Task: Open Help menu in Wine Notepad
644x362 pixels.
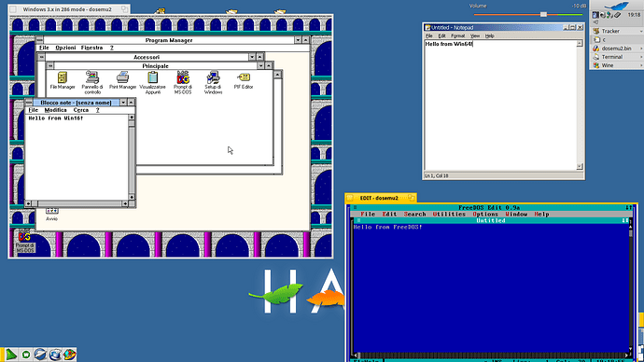Action: coord(489,36)
